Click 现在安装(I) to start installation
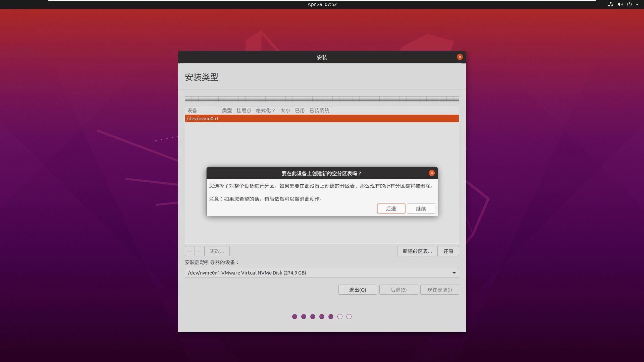The height and width of the screenshot is (362, 644). (x=439, y=290)
